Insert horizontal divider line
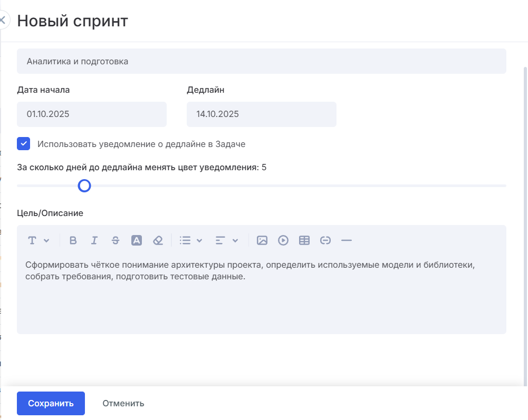Image resolution: width=528 pixels, height=420 pixels. [347, 240]
